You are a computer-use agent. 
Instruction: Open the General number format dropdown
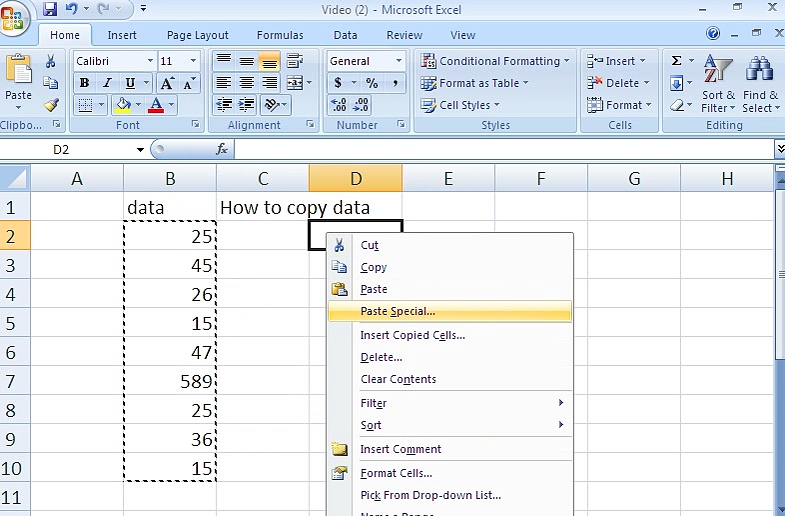click(x=399, y=61)
